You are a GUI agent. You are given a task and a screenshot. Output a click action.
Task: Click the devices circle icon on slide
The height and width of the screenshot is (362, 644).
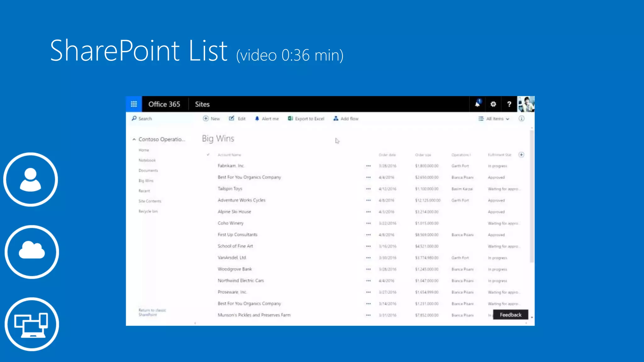click(32, 324)
